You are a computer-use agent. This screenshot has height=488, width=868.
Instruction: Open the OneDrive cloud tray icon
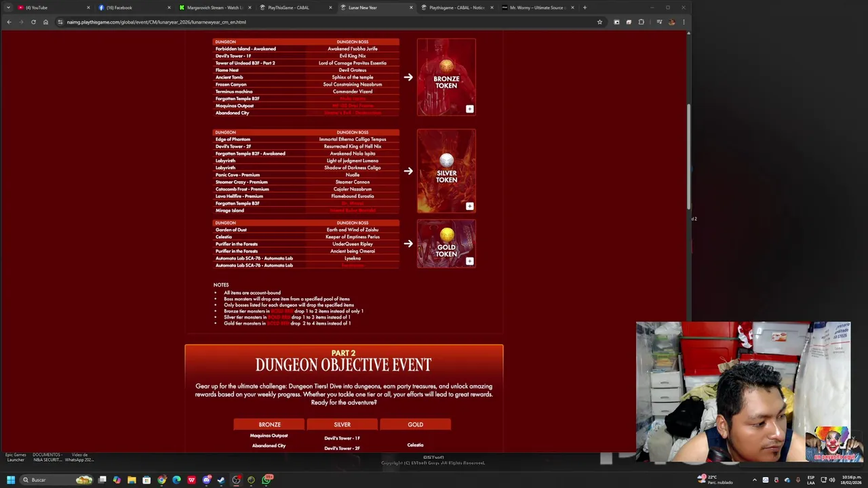[x=787, y=480]
